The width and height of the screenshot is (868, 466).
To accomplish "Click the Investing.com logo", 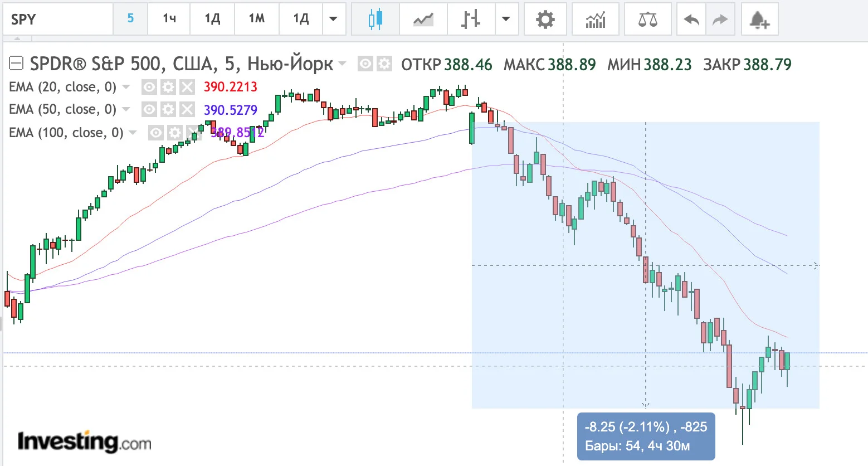I will (x=85, y=441).
